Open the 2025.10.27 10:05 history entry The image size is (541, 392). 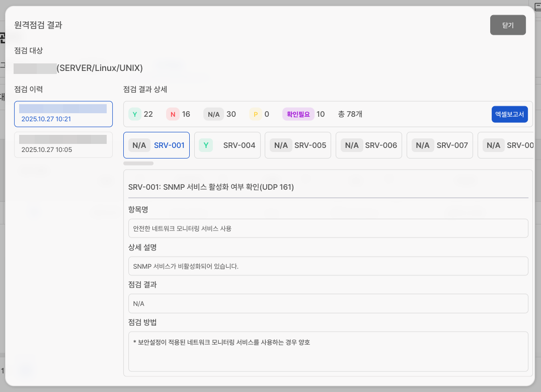[x=63, y=144]
